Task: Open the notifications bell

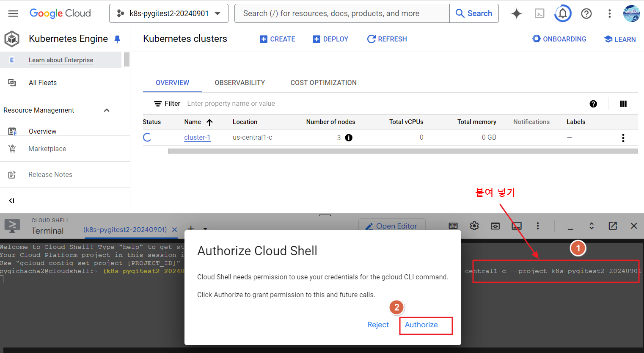Action: 563,14
